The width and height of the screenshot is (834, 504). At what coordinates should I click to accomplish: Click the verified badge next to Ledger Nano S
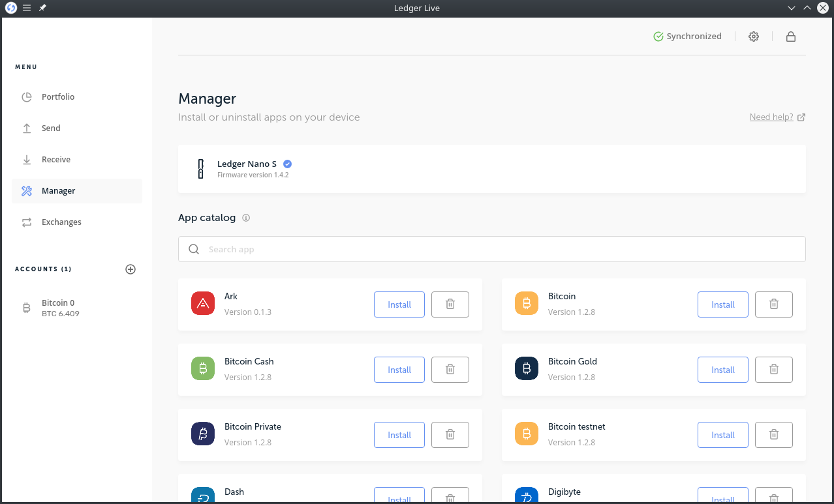[287, 164]
